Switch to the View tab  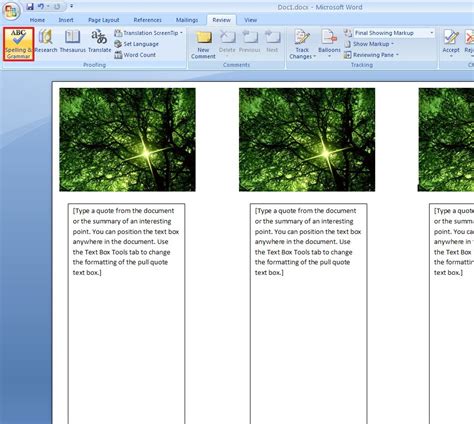(251, 20)
